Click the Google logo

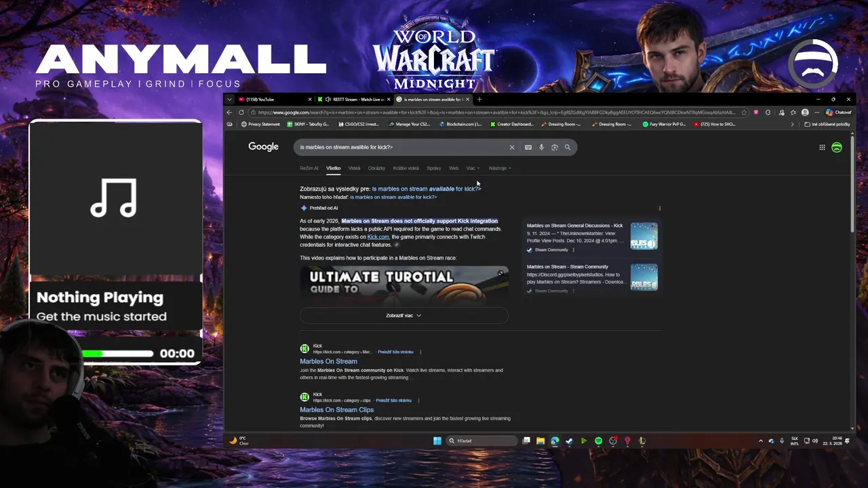click(263, 147)
